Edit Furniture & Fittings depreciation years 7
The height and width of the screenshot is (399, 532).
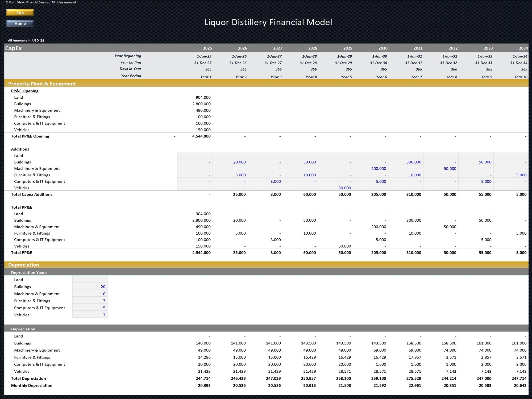point(90,301)
